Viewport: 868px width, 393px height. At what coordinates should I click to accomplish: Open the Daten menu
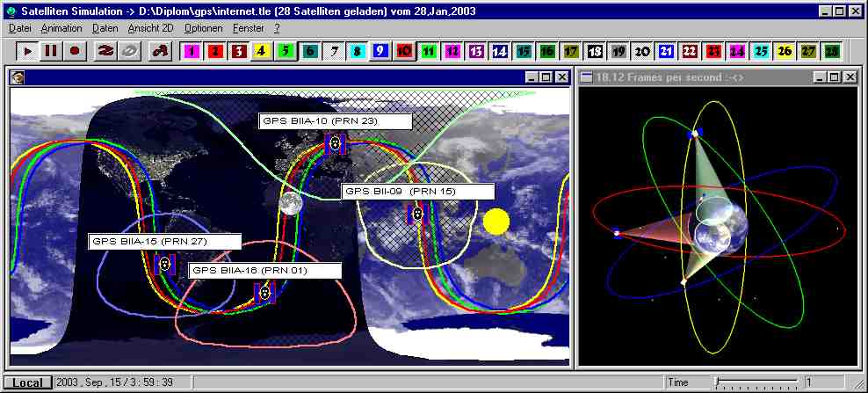[105, 28]
